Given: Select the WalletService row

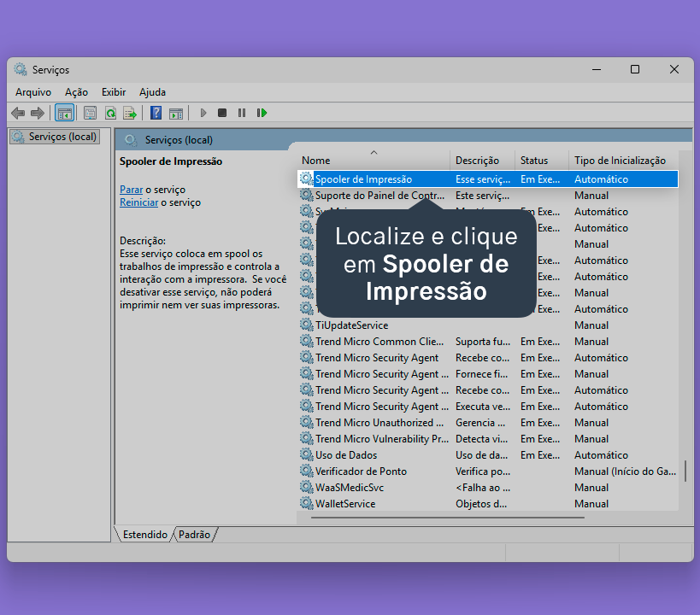Looking at the screenshot, I should (x=487, y=503).
